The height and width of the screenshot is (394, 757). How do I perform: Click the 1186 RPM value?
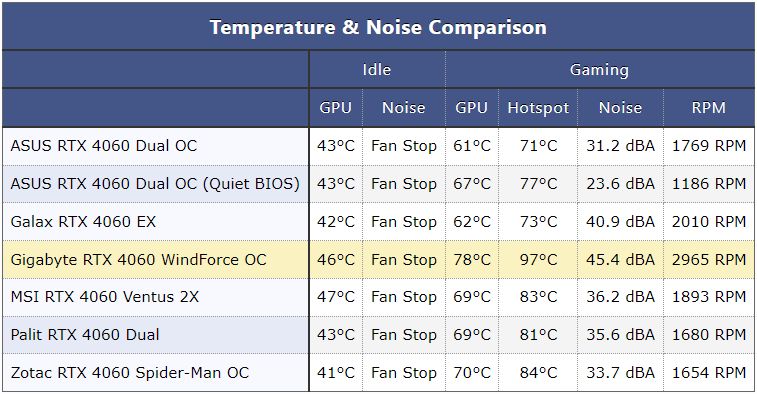pyautogui.click(x=709, y=183)
